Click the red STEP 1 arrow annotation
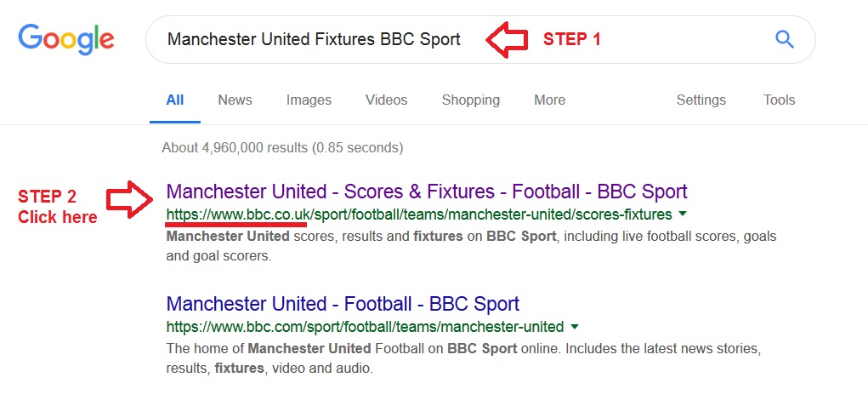The height and width of the screenshot is (406, 868). tap(507, 40)
